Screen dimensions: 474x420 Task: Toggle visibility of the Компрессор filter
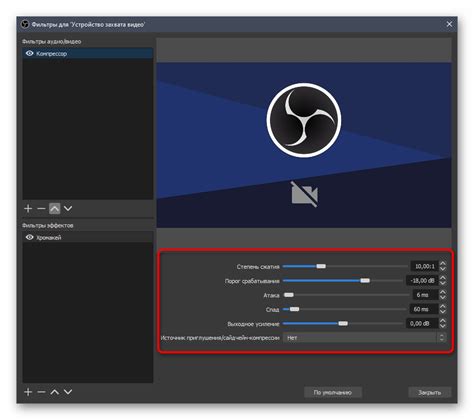pyautogui.click(x=30, y=53)
